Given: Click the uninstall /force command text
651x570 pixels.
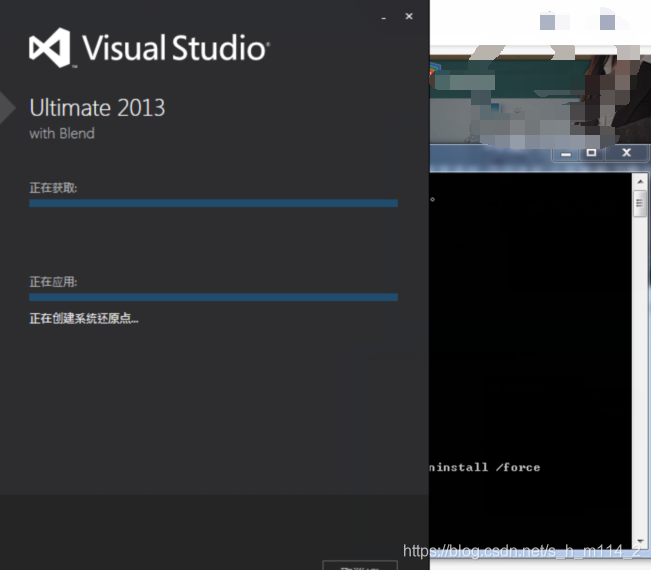Looking at the screenshot, I should 485,467.
